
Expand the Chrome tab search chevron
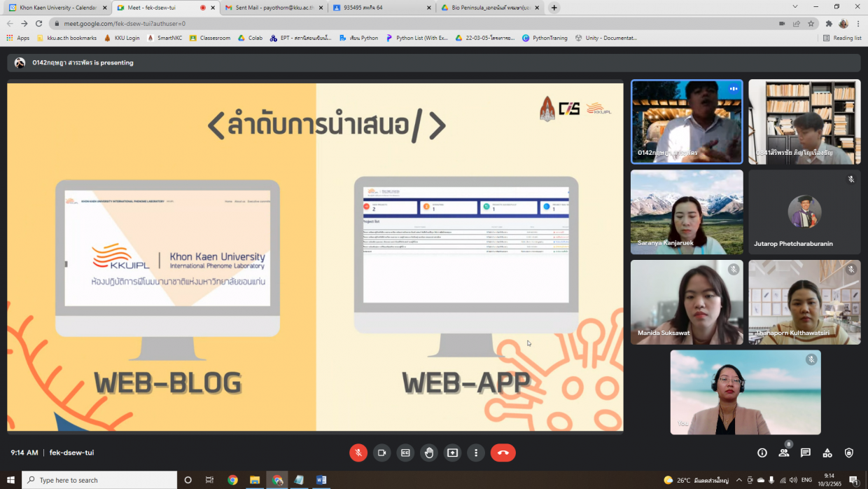pyautogui.click(x=795, y=7)
